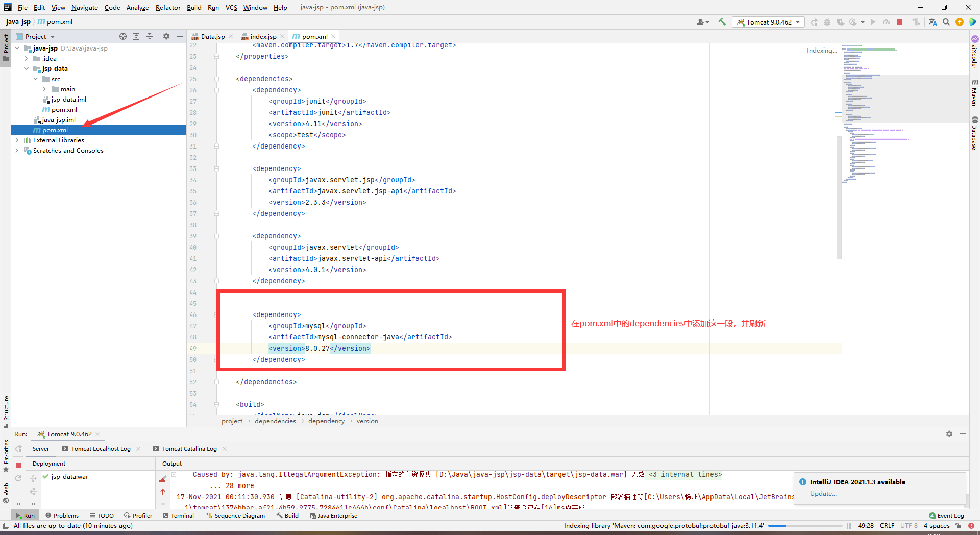Image resolution: width=980 pixels, height=535 pixels.
Task: Open Search Everywhere magnifier icon
Action: 946,22
